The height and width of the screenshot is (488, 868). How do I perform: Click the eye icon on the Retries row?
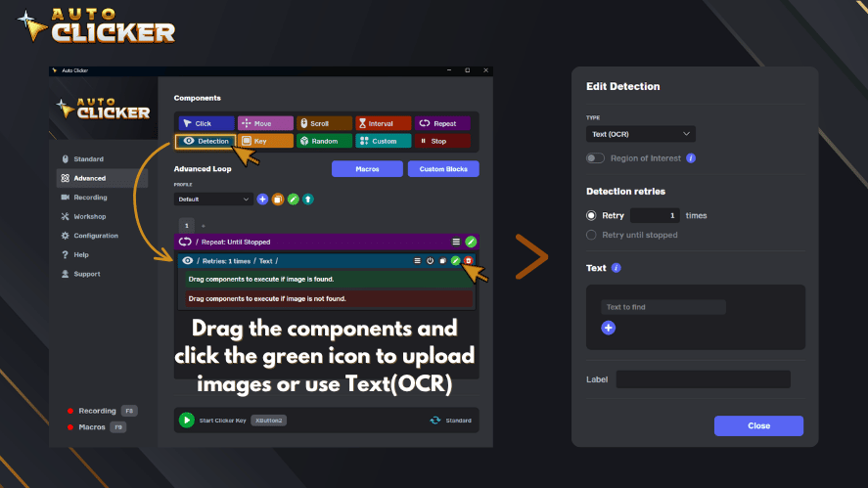[188, 260]
